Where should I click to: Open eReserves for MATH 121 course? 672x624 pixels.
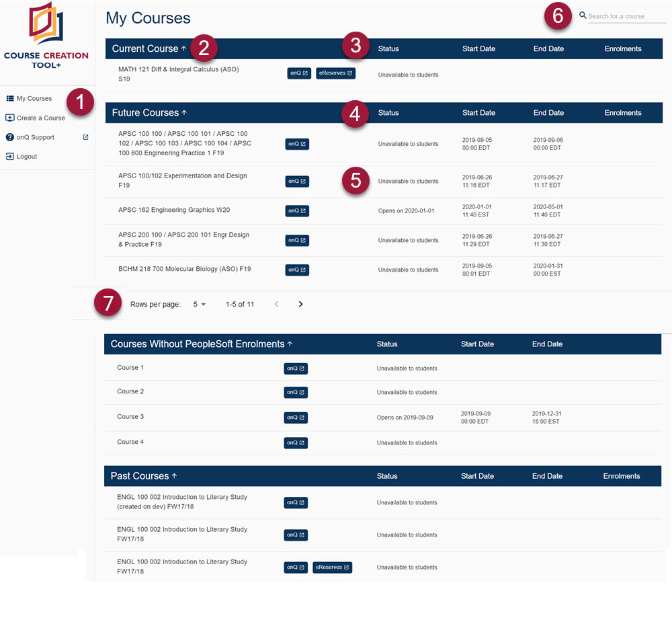click(335, 73)
